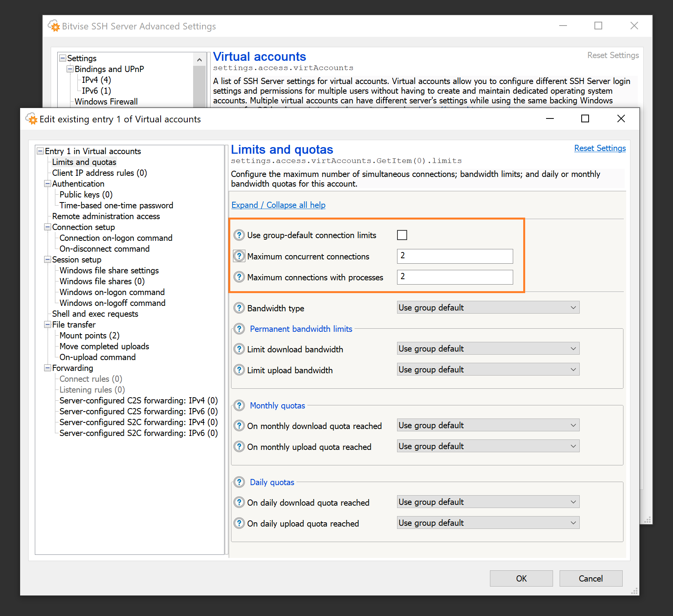Open help for Maximum concurrent connections
The width and height of the screenshot is (673, 616).
[x=239, y=256]
